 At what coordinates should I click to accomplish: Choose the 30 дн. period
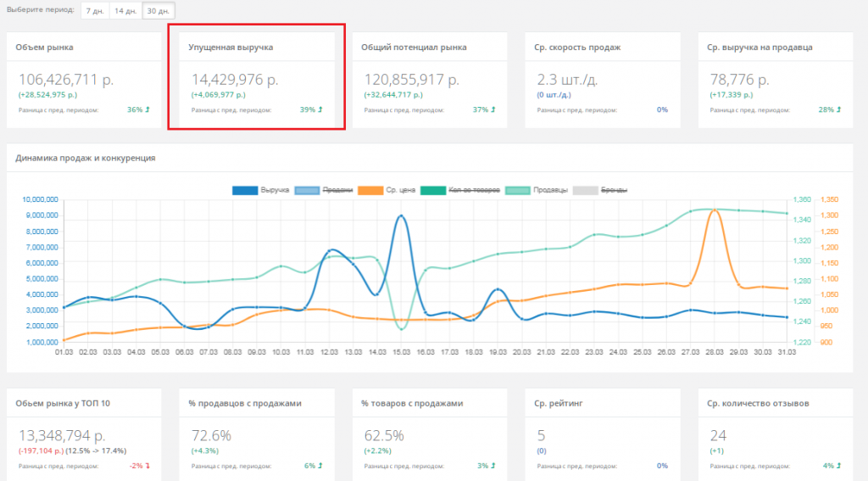158,10
